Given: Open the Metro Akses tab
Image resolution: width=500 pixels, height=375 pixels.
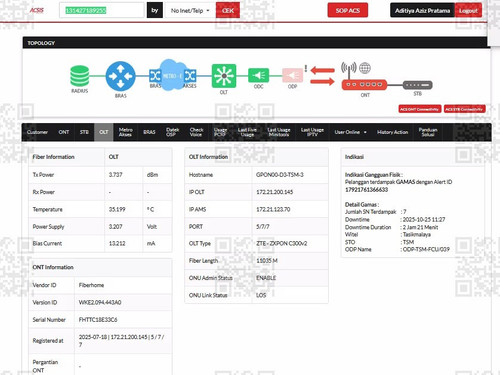Looking at the screenshot, I should [x=125, y=132].
